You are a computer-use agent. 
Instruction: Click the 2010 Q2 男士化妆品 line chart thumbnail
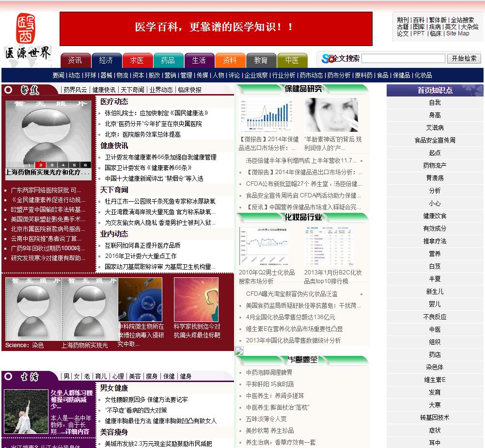[264, 246]
